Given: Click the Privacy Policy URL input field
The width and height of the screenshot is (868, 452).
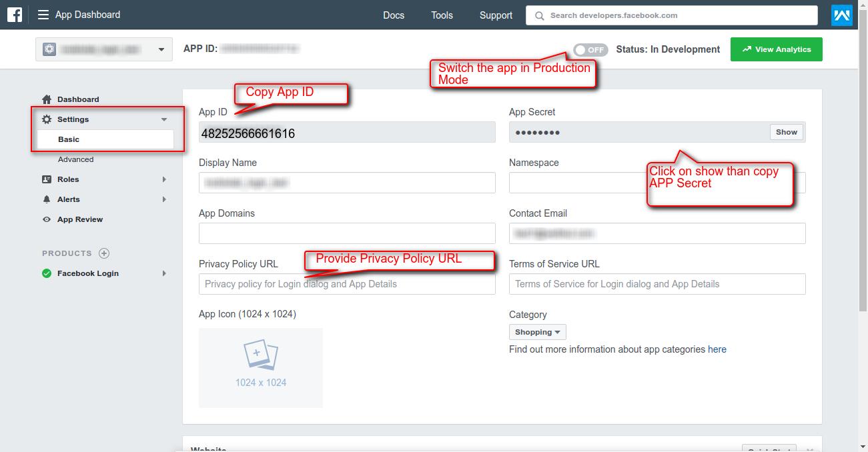Looking at the screenshot, I should pyautogui.click(x=347, y=284).
